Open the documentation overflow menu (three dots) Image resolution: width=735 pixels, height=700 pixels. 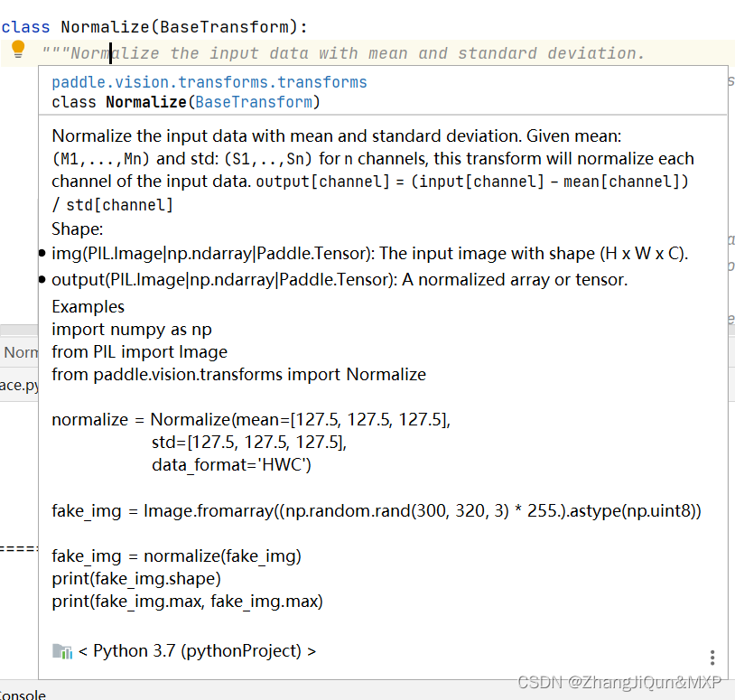tap(712, 657)
